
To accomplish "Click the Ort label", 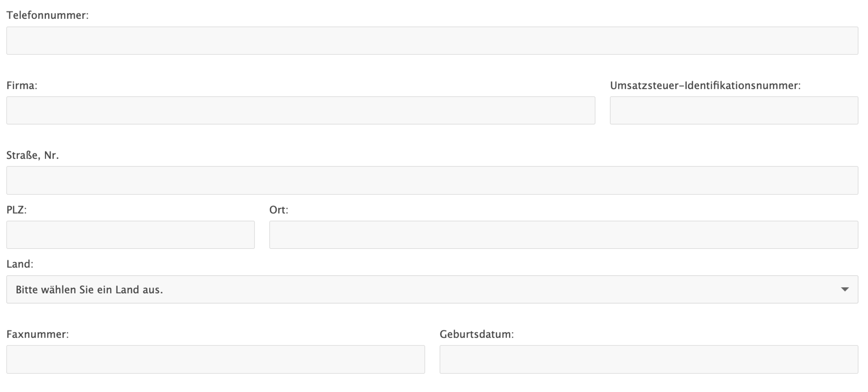I will click(278, 210).
